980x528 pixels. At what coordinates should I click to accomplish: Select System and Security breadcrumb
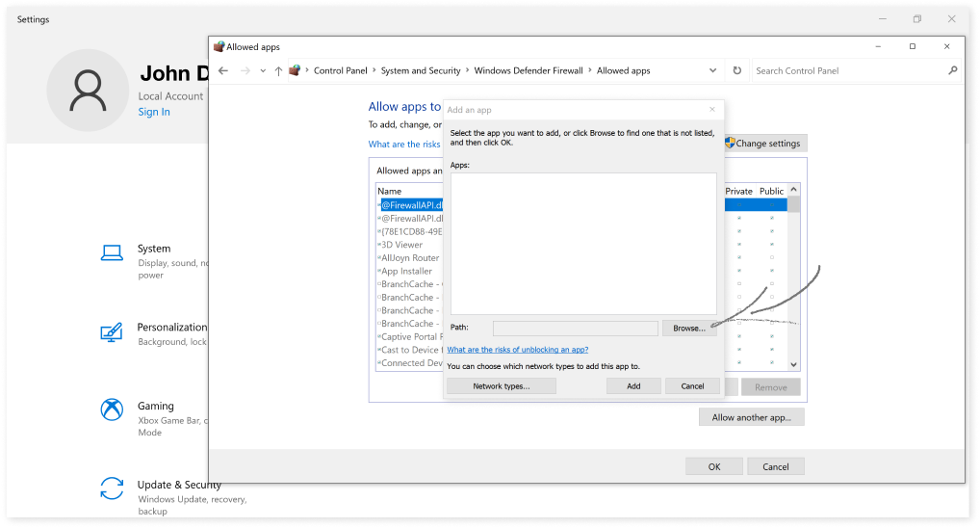[421, 70]
